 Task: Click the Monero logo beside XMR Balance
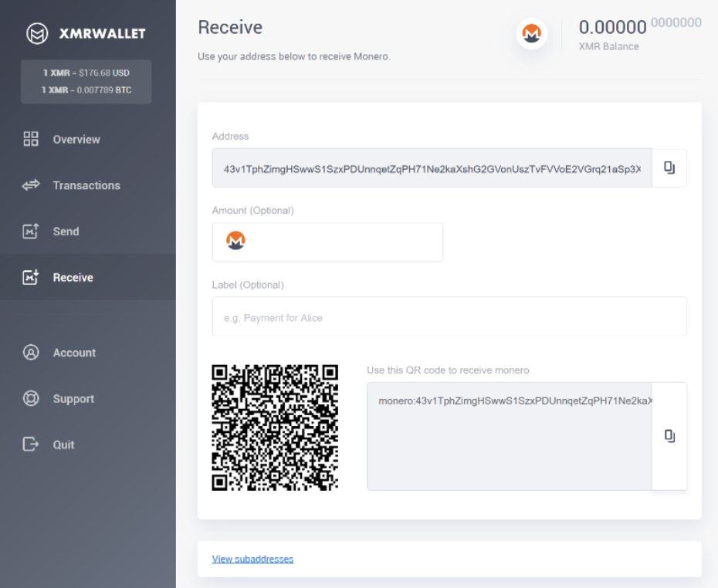point(531,32)
